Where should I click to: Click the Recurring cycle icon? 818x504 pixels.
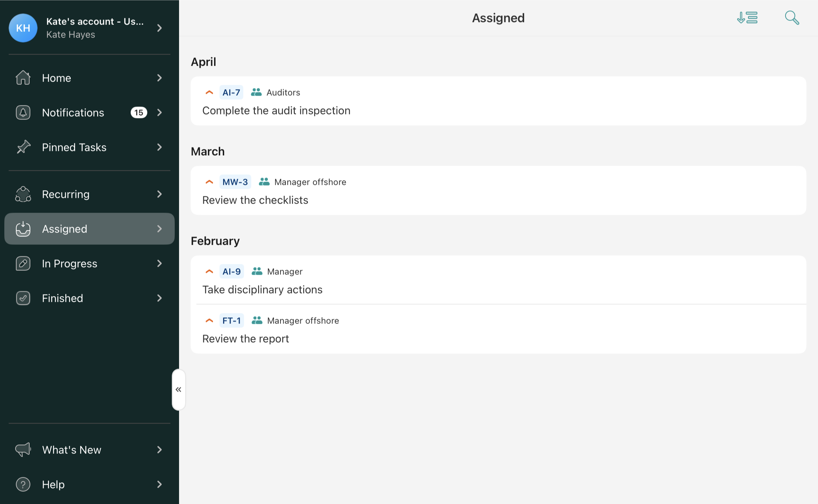23,194
